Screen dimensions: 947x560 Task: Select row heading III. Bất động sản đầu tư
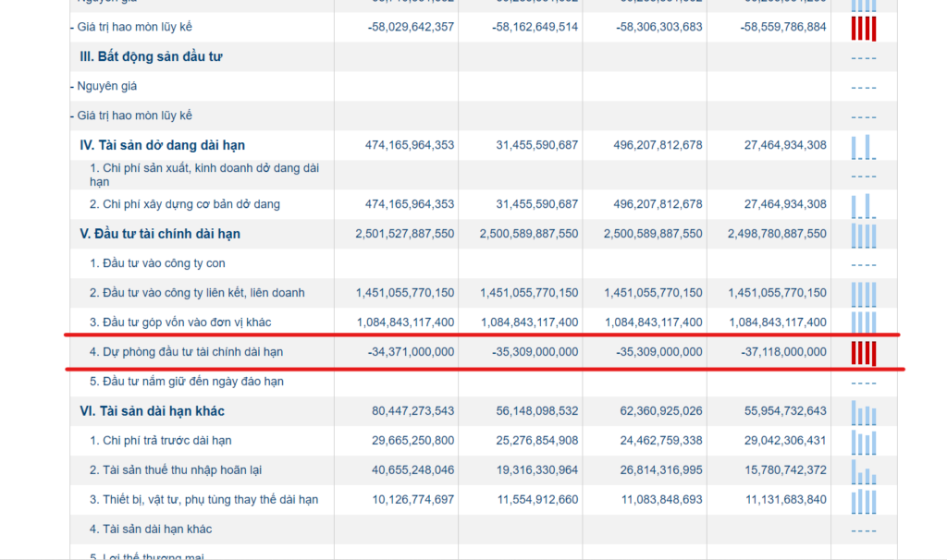point(151,56)
